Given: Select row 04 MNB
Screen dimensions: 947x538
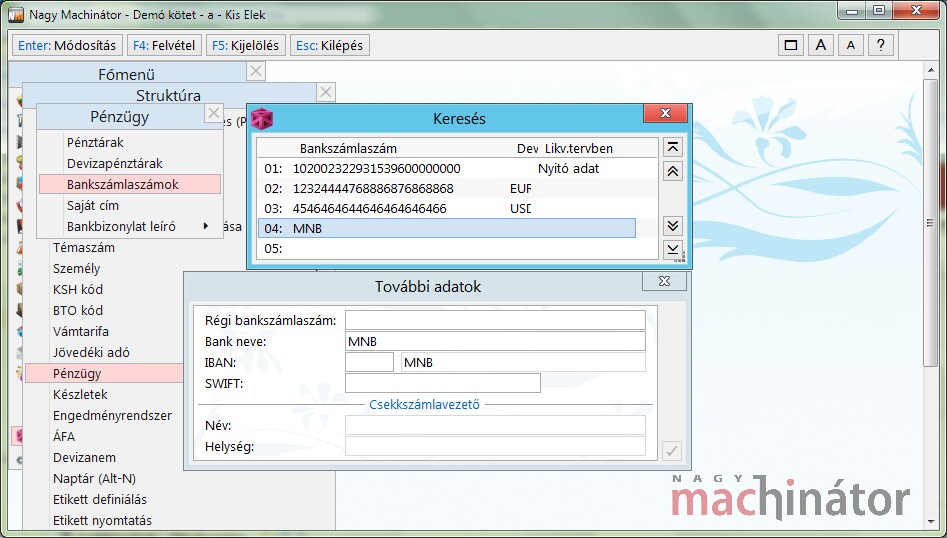Looking at the screenshot, I should pos(447,228).
